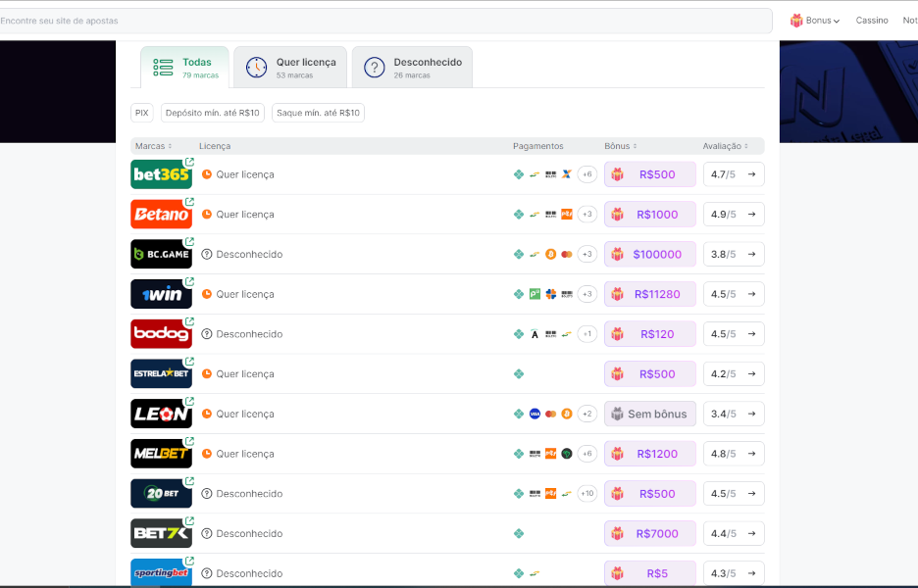The image size is (918, 588).
Task: Open LEON external link icon
Action: (x=189, y=402)
